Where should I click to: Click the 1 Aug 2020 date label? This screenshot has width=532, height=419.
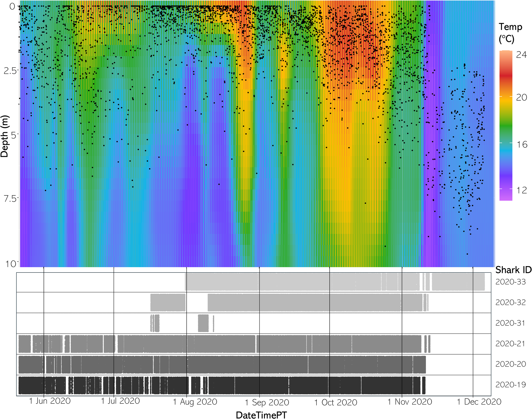195,402
